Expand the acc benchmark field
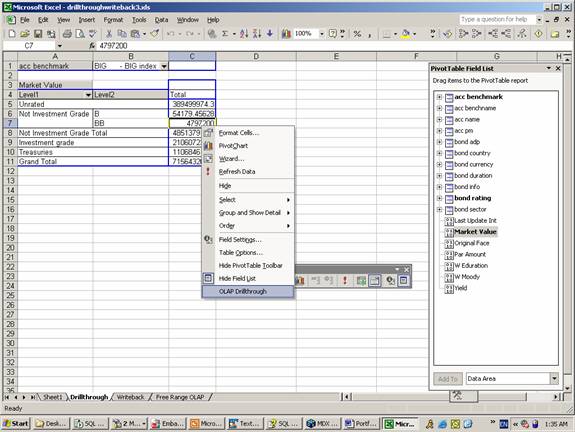The height and width of the screenshot is (432, 575). [x=439, y=97]
